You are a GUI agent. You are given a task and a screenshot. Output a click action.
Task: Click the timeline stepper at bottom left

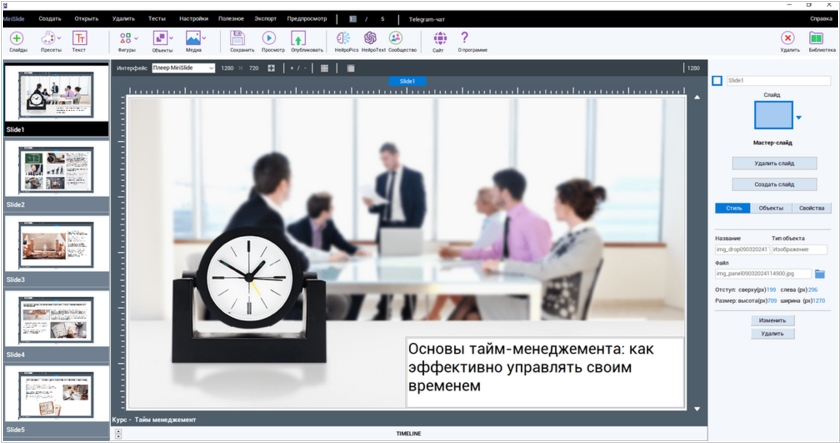(118, 434)
